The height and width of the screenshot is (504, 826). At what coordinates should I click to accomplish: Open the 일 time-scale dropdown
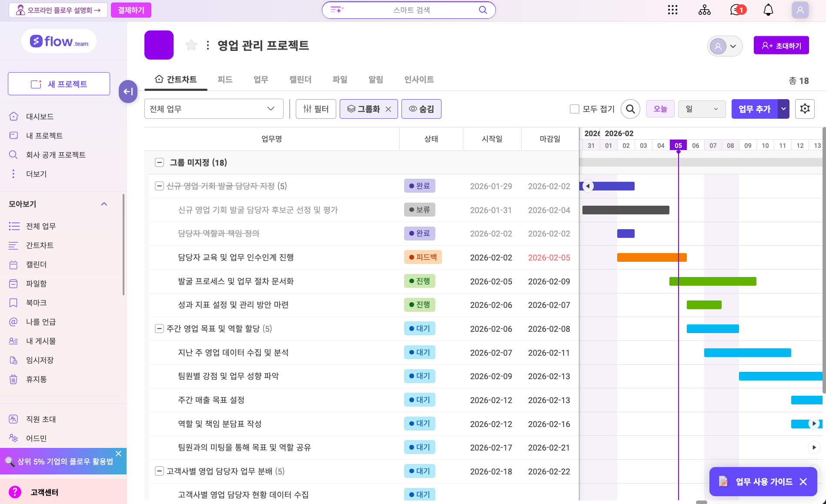tap(702, 109)
